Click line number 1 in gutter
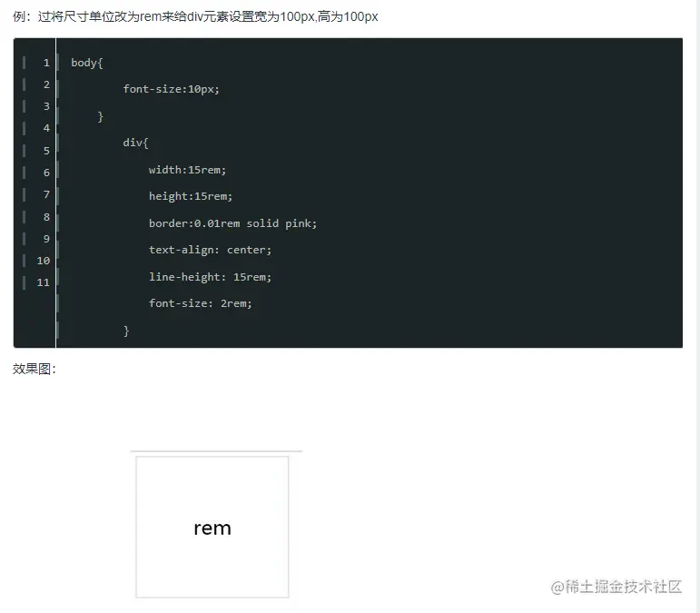This screenshot has width=700, height=613. (46, 63)
